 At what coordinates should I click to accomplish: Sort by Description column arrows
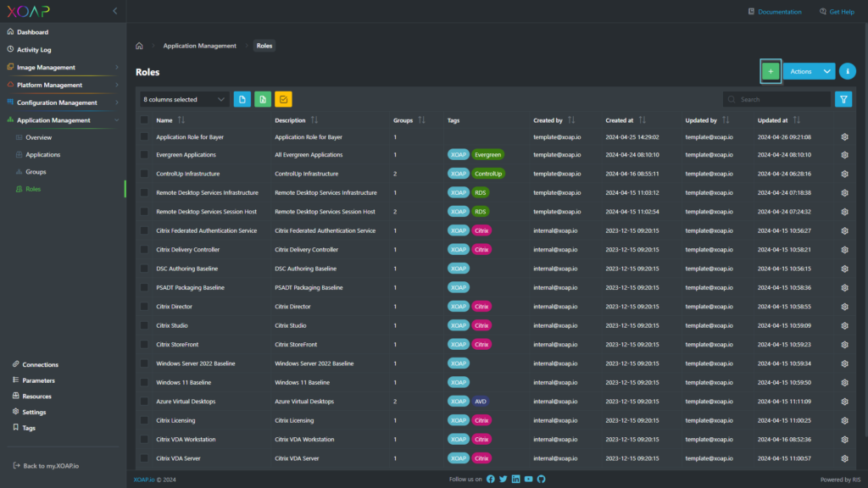tap(314, 120)
